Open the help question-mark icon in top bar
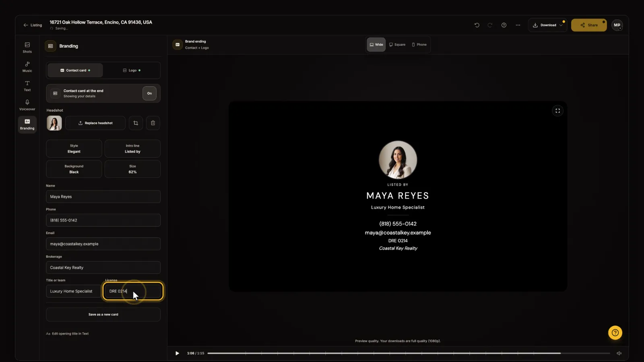The width and height of the screenshot is (644, 362). (x=504, y=25)
